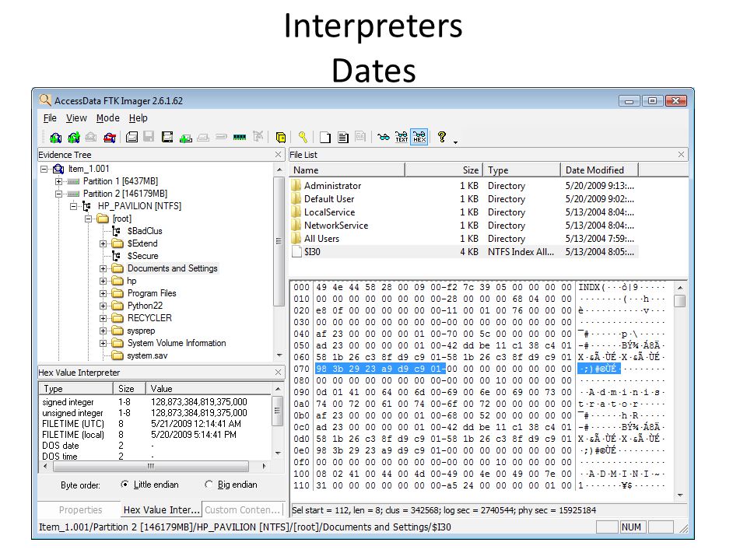747x560 pixels.
Task: Click interpreter horizontal scrollbar thumb
Action: (x=150, y=466)
